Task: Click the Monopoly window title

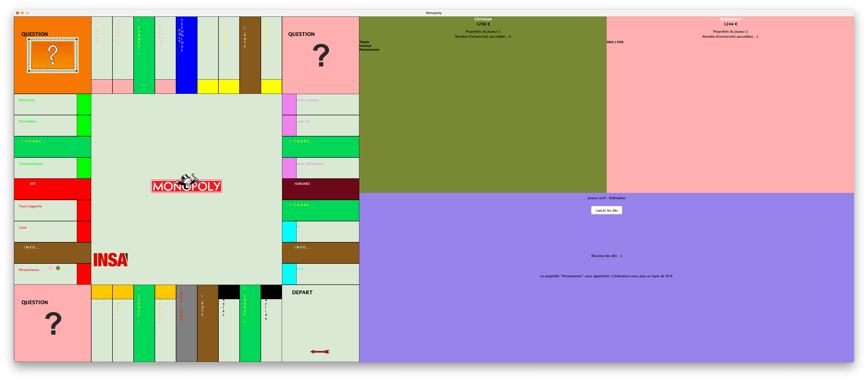Action: (x=434, y=13)
